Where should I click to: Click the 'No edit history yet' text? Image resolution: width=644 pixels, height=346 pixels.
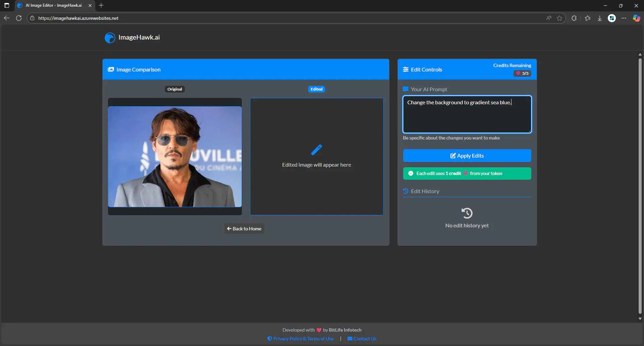[x=467, y=225]
